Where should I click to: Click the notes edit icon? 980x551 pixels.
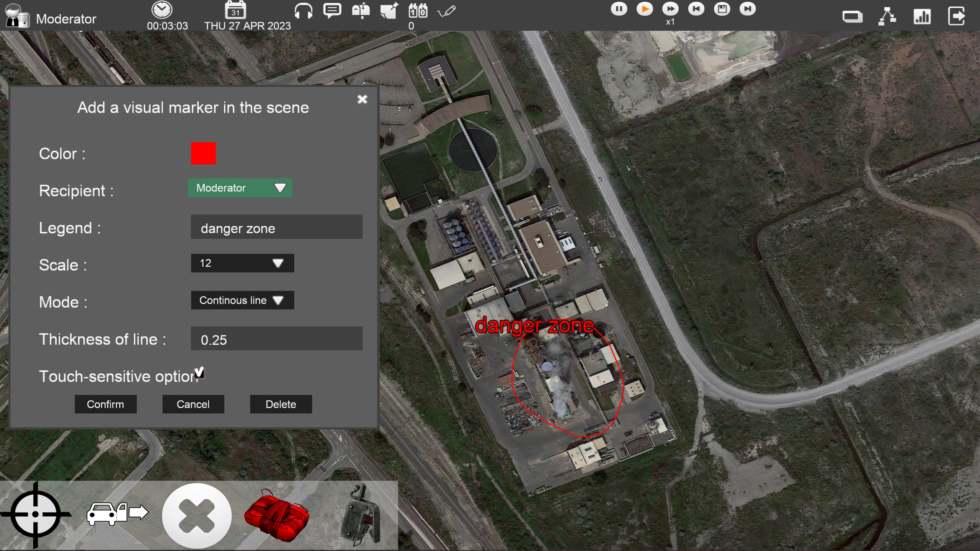point(389,10)
